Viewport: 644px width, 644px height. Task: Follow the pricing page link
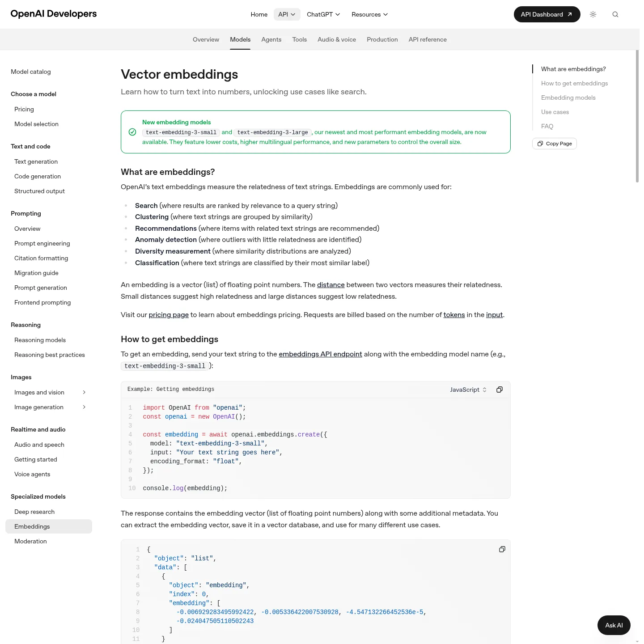tap(169, 315)
